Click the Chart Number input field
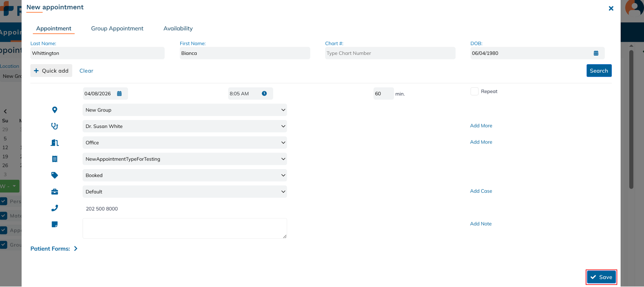 point(390,53)
